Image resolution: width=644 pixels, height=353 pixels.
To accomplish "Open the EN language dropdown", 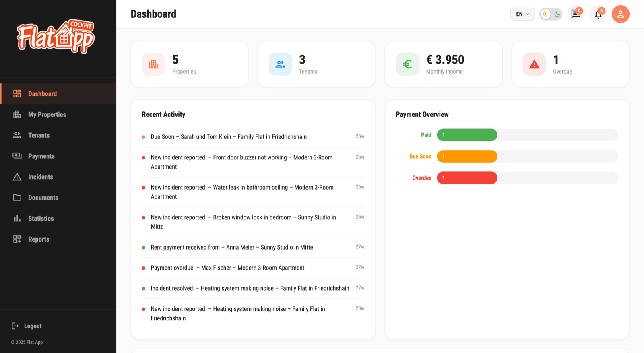I will coord(522,14).
